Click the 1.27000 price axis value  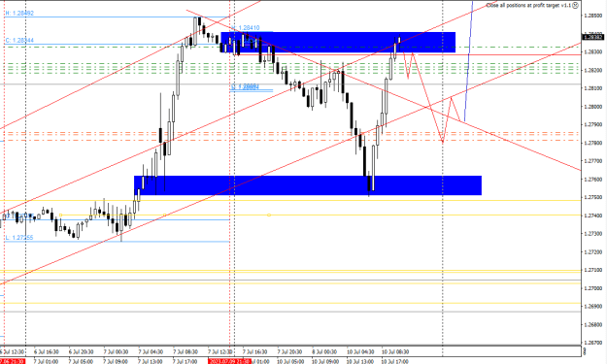[593, 288]
